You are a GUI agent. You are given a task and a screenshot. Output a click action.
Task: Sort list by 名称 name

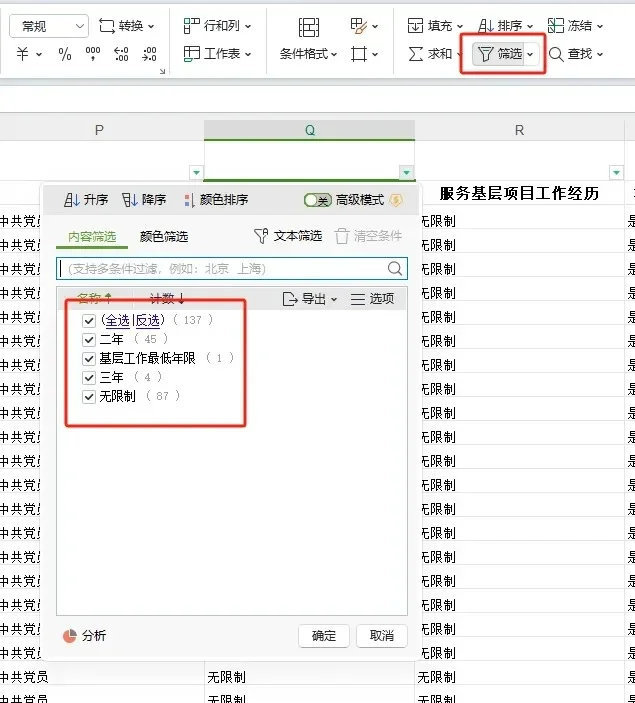coord(95,299)
